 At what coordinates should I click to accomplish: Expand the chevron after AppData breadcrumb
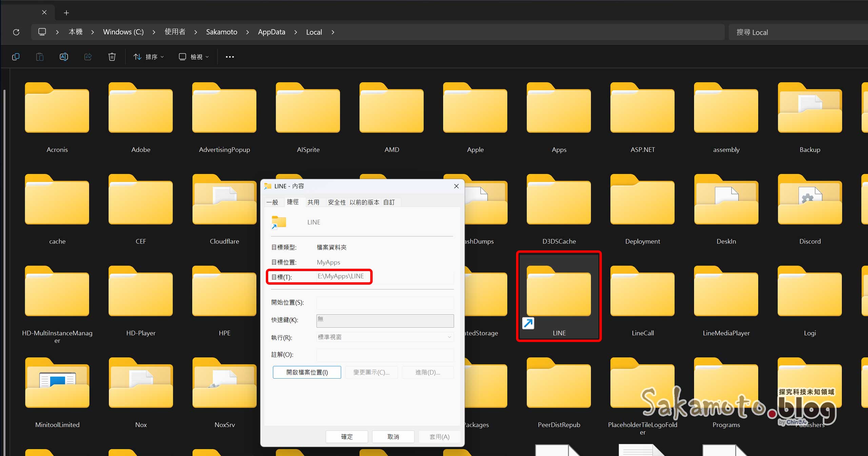pos(296,32)
